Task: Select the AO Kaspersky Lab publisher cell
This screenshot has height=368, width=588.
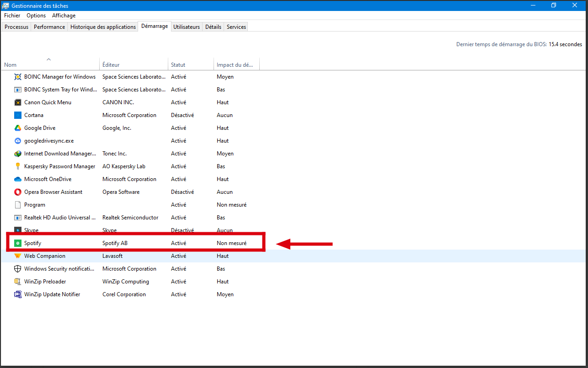Action: pyautogui.click(x=124, y=166)
